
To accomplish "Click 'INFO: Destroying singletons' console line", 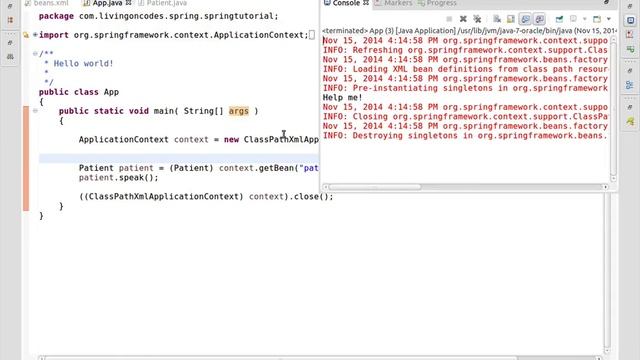I will click(x=465, y=136).
